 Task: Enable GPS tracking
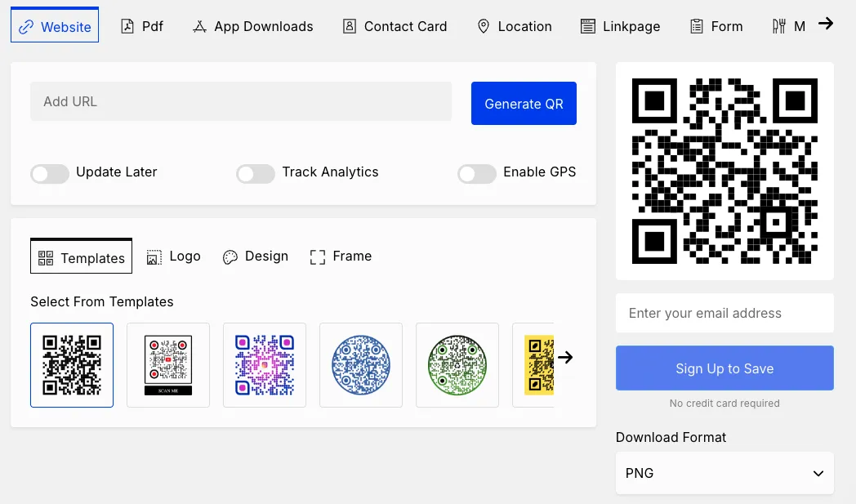pos(477,173)
